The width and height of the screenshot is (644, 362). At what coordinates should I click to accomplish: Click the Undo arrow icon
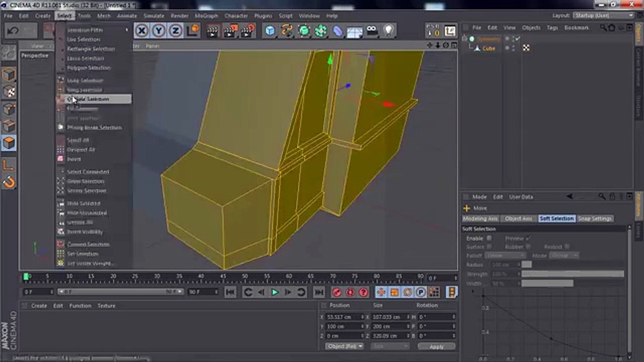coord(13,31)
